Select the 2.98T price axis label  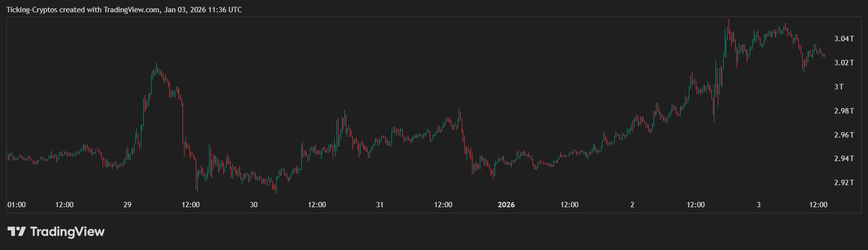coord(844,111)
